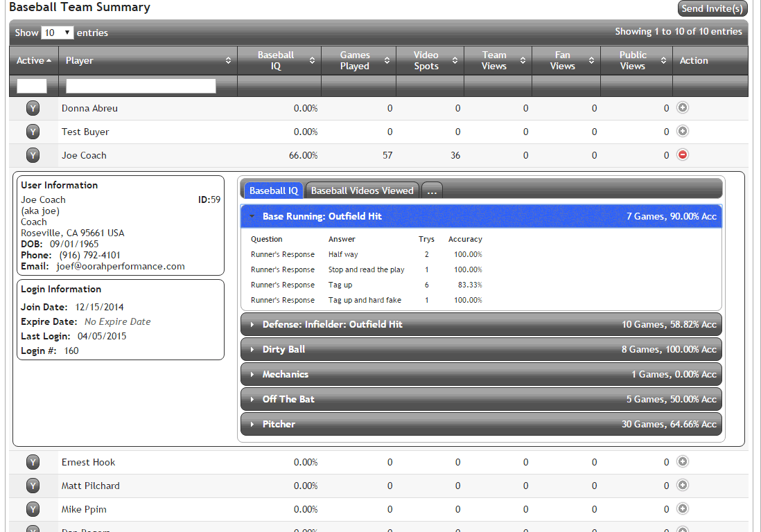Click the Send Invite(s) button
Screen dimensions: 761x532
[712, 8]
